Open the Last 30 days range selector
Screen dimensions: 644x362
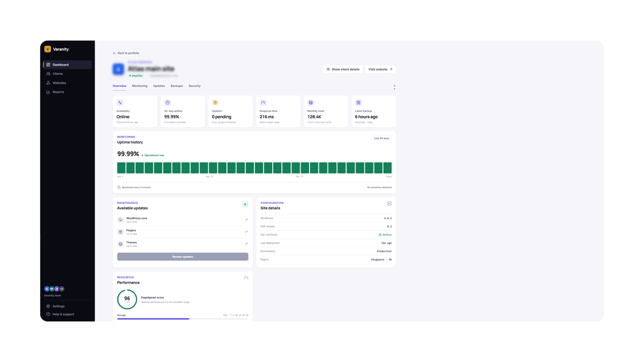coord(382,138)
